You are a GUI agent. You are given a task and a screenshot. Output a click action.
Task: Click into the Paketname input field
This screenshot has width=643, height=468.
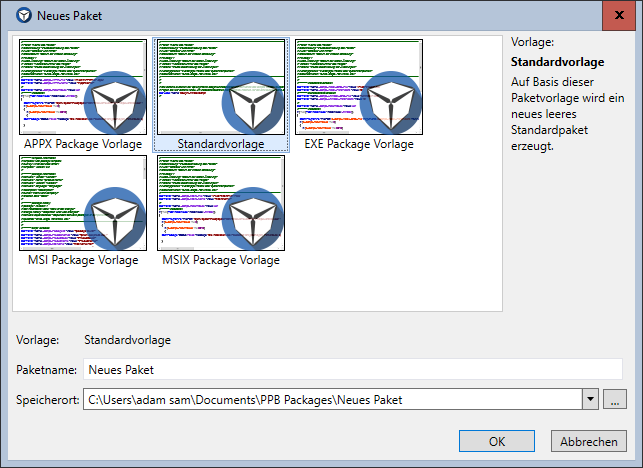tap(352, 370)
